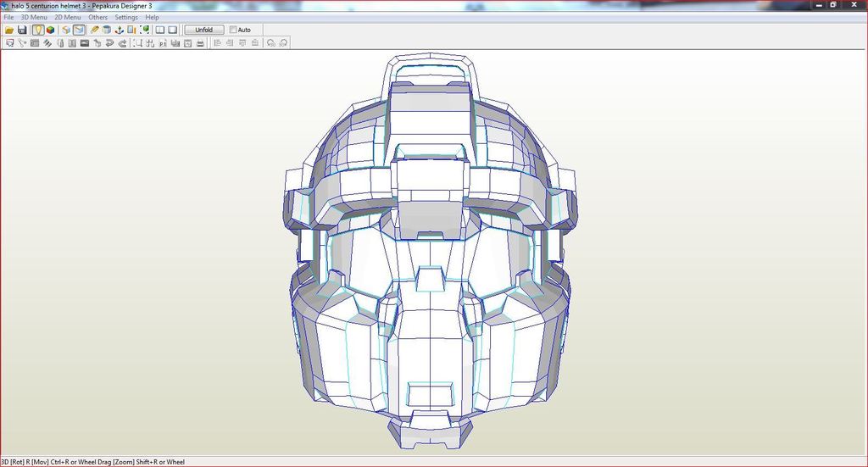Click the Save floppy disk icon
This screenshot has height=467, width=868.
click(22, 30)
